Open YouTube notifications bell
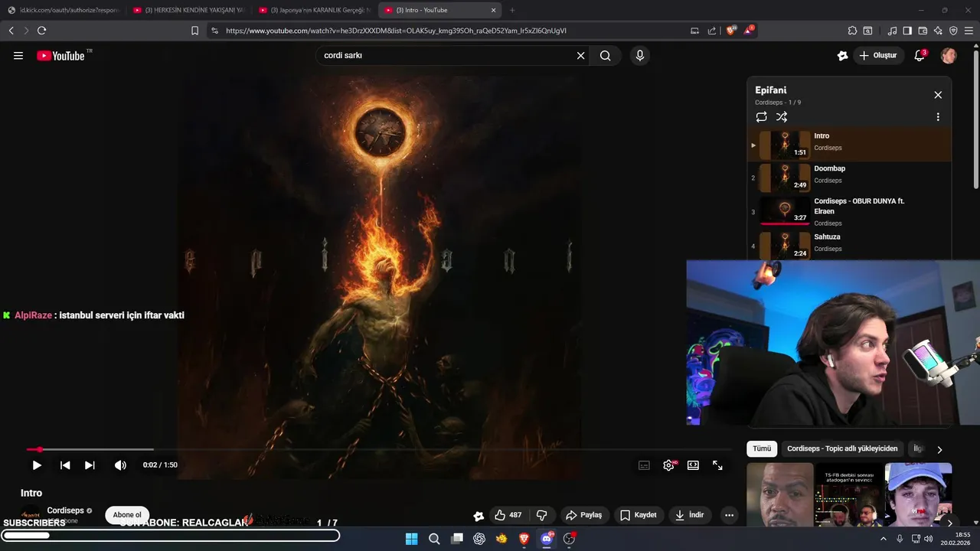This screenshot has width=980, height=551. coord(920,56)
